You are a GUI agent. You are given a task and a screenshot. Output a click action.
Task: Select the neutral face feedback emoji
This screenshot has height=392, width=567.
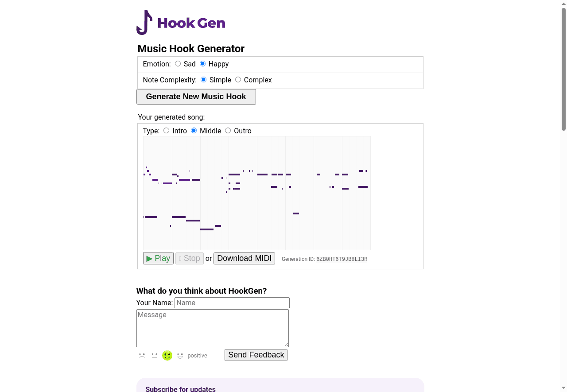tap(154, 355)
